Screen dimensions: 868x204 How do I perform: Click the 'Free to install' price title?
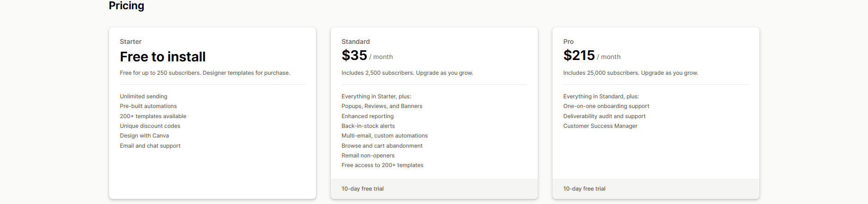click(163, 57)
